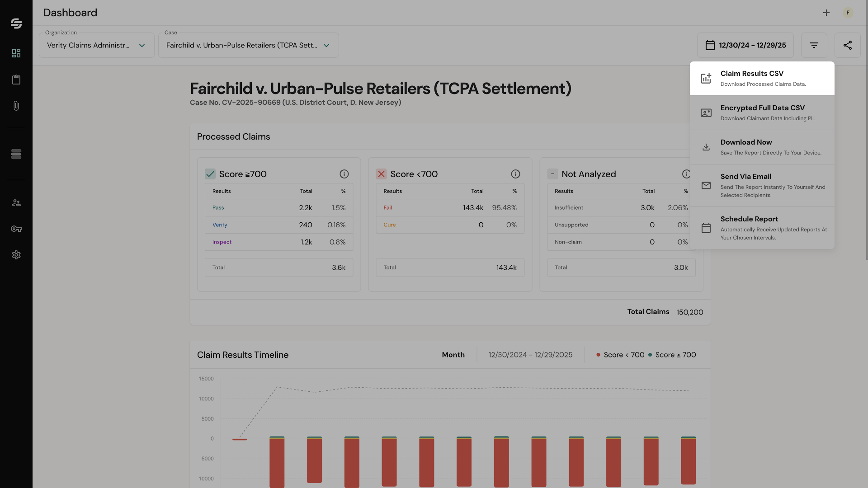The width and height of the screenshot is (868, 488).
Task: Click the page vertical scrollbar
Action: point(866,131)
